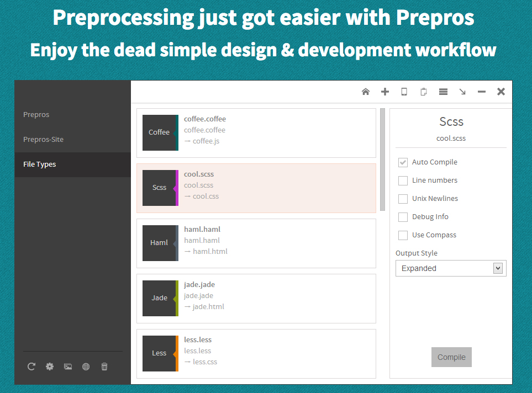Viewport: 532px width, 393px height.
Task: Minimize the Prepros window
Action: click(481, 92)
